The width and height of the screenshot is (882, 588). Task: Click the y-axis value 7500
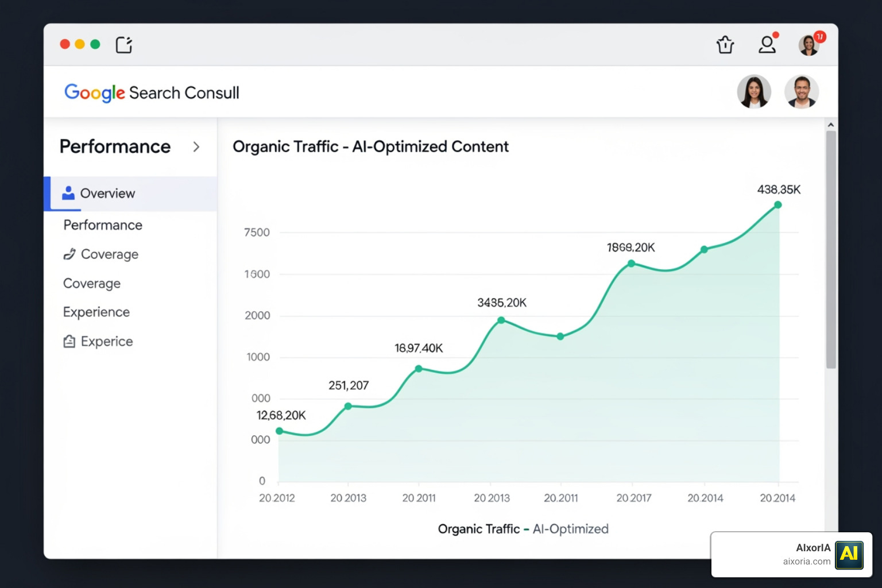257,233
